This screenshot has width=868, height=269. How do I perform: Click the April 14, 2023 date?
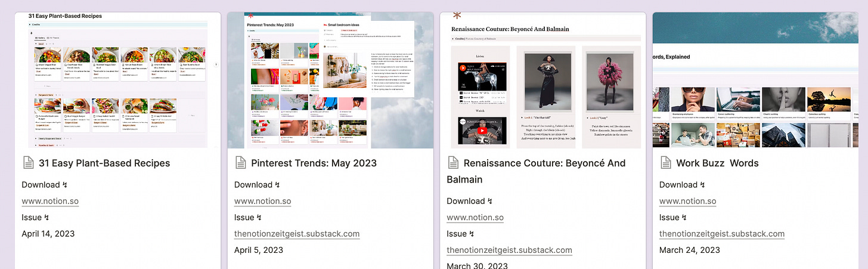pyautogui.click(x=48, y=234)
